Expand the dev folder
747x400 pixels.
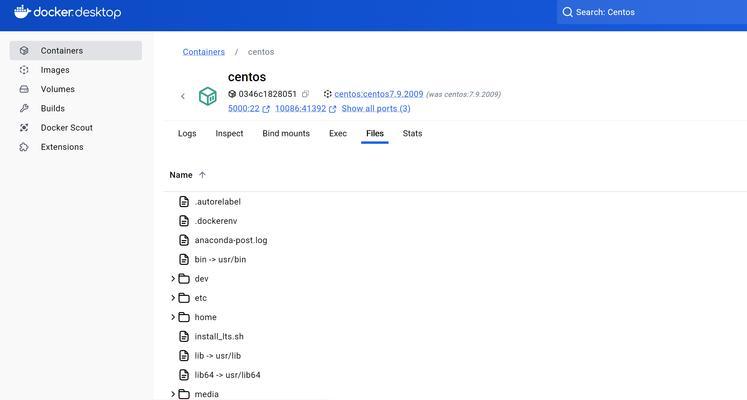coord(173,279)
